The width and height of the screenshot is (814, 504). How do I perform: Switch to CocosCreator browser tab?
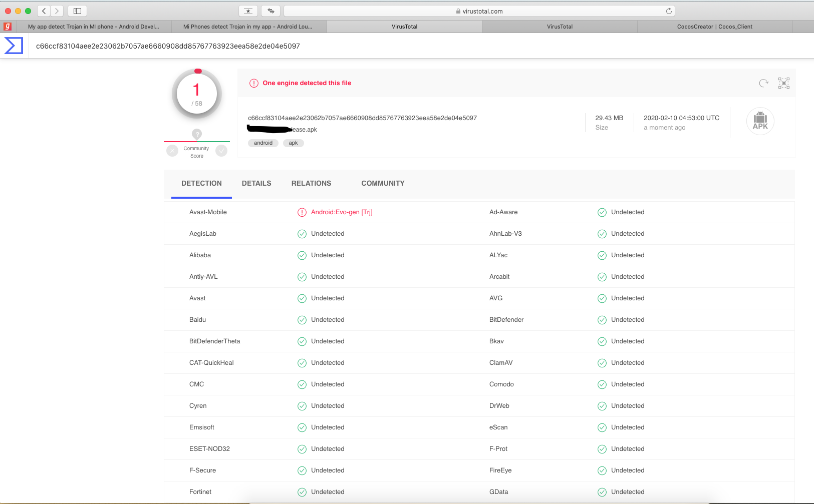[x=714, y=27]
